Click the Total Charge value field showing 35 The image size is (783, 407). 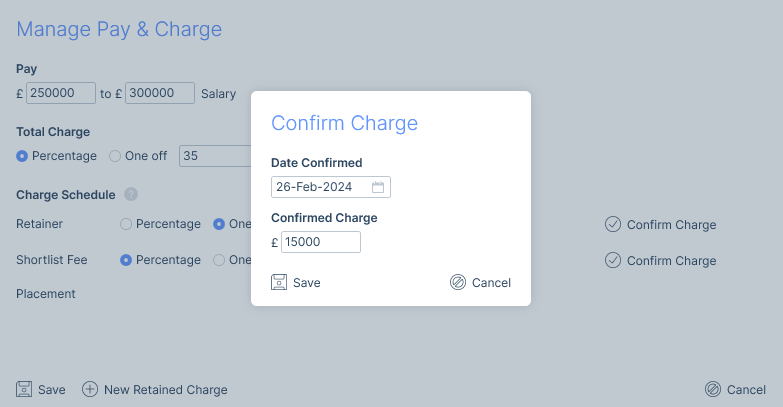point(214,156)
